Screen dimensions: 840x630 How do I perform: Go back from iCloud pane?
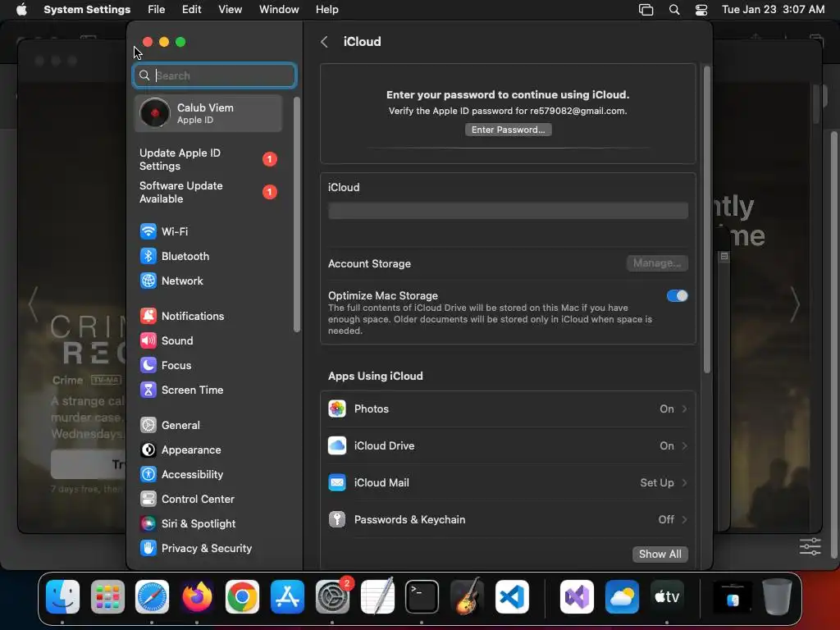[x=324, y=42]
